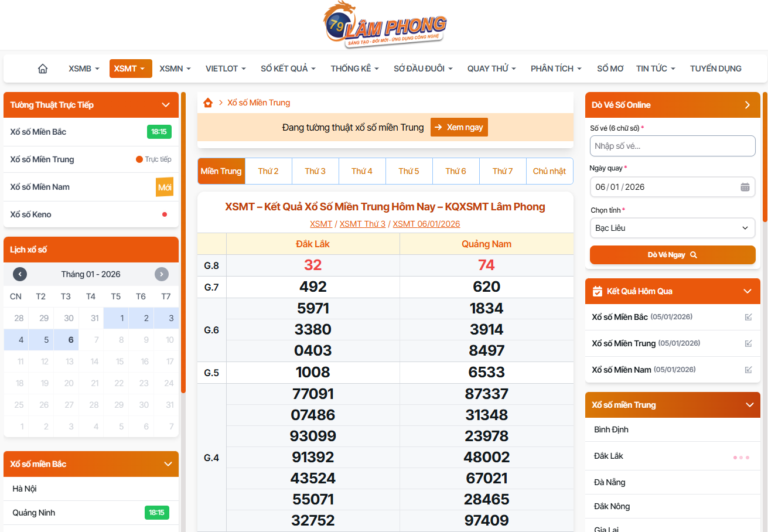Screen dimensions: 768x532
Task: Click the Số vé input field
Action: click(672, 146)
